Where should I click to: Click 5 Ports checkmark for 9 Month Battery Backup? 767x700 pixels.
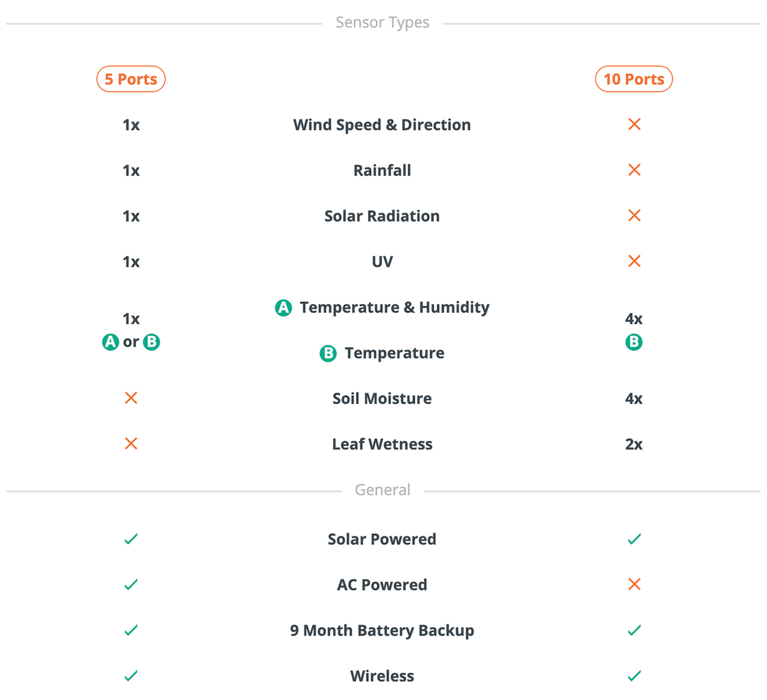[x=131, y=630]
